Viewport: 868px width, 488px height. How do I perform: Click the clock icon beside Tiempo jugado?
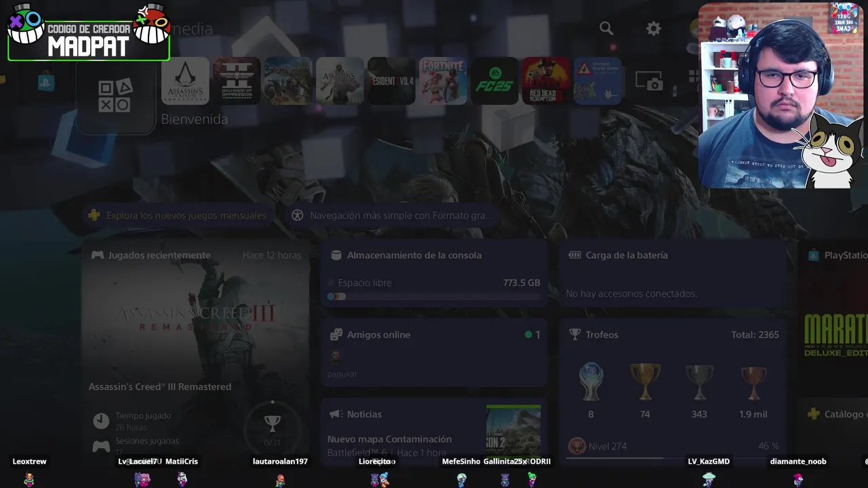(x=101, y=421)
